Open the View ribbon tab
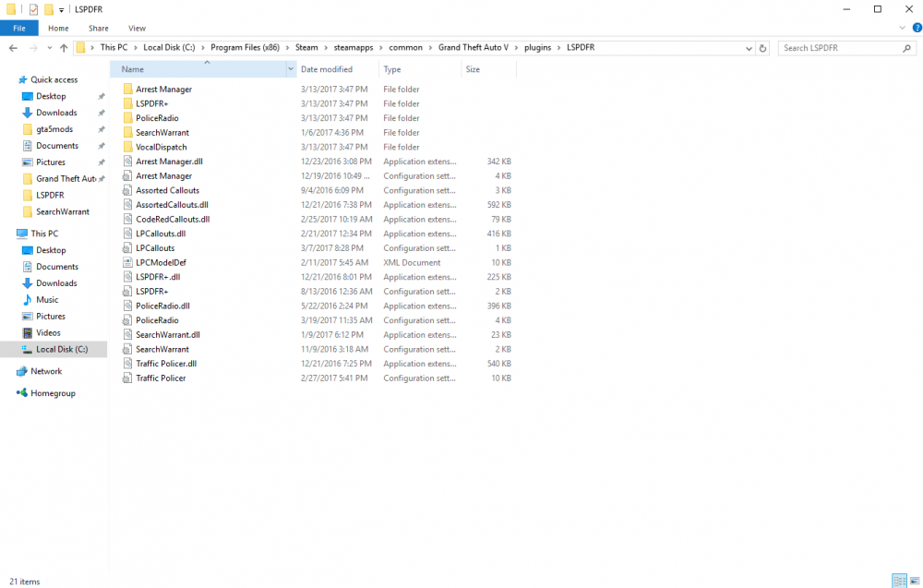This screenshot has height=588, width=923. point(137,28)
